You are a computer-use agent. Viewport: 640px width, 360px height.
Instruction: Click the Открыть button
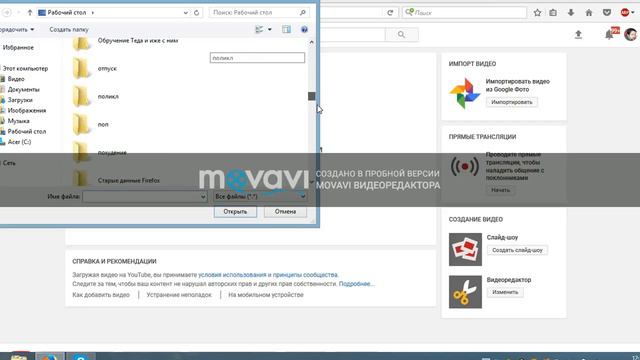click(235, 212)
